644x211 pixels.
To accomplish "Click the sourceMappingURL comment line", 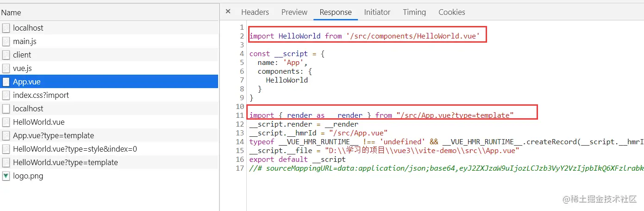I will click(x=446, y=168).
